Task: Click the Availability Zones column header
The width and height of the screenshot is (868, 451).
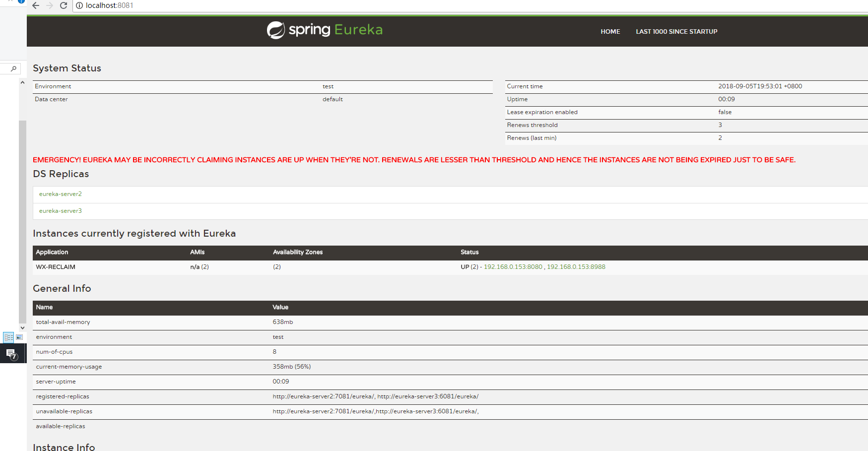Action: [x=298, y=252]
